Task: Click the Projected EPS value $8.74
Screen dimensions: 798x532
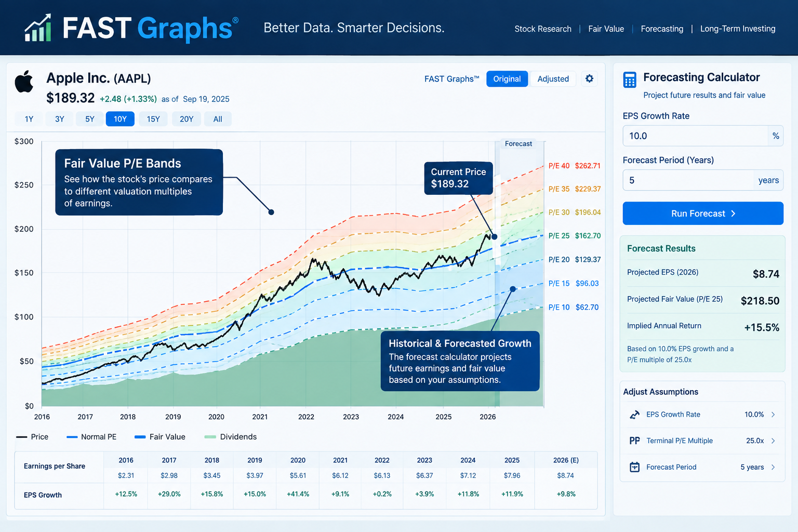Action: point(766,274)
